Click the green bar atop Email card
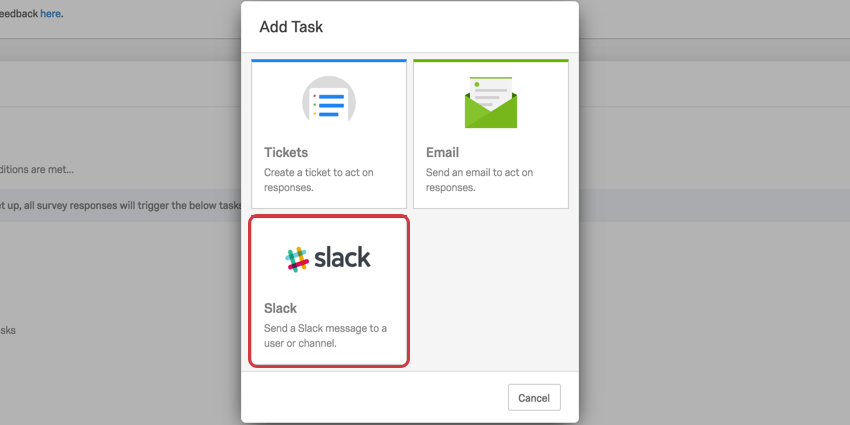The height and width of the screenshot is (425, 850). pyautogui.click(x=491, y=61)
